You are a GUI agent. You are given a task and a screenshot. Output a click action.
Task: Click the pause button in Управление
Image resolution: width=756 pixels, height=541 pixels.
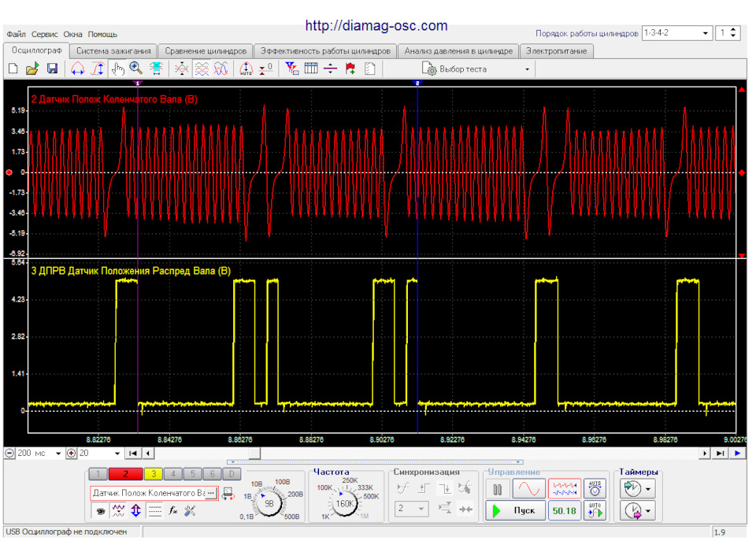498,490
